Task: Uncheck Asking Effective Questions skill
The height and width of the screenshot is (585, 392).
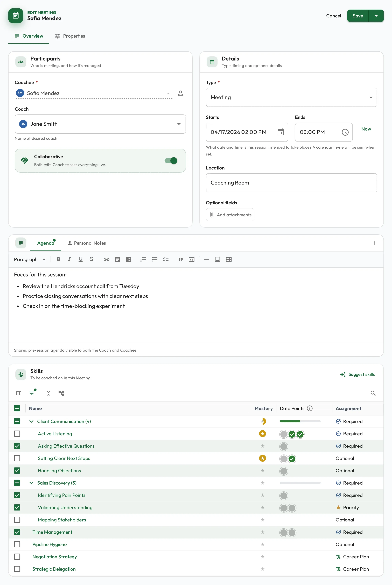Action: (x=17, y=446)
